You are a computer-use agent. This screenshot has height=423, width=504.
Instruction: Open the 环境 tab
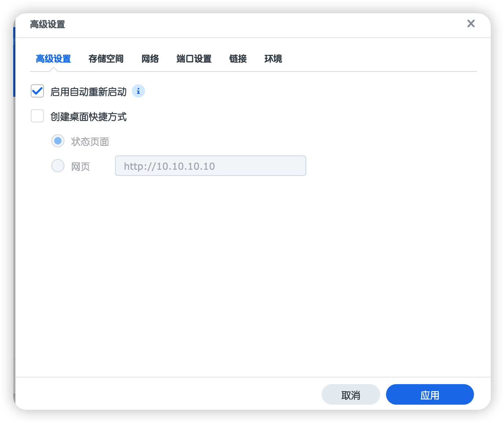(273, 59)
